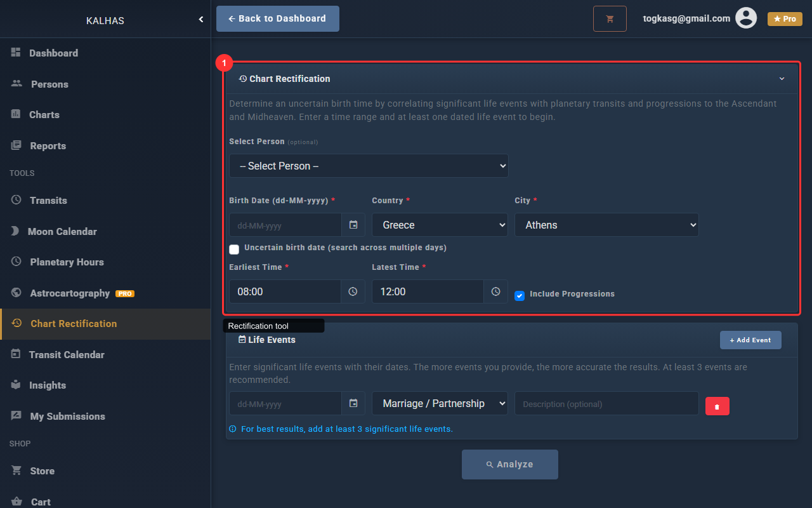
Task: Change the City dropdown from Athens
Action: click(606, 225)
